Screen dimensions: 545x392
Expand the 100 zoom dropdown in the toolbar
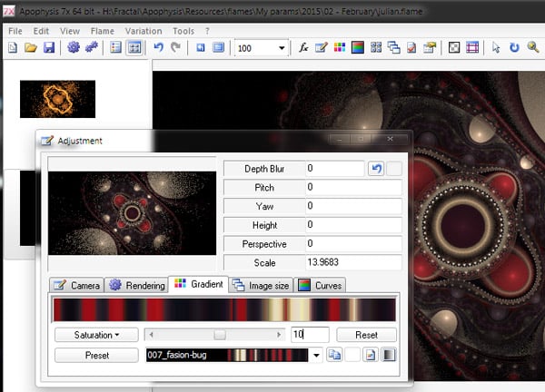[282, 47]
